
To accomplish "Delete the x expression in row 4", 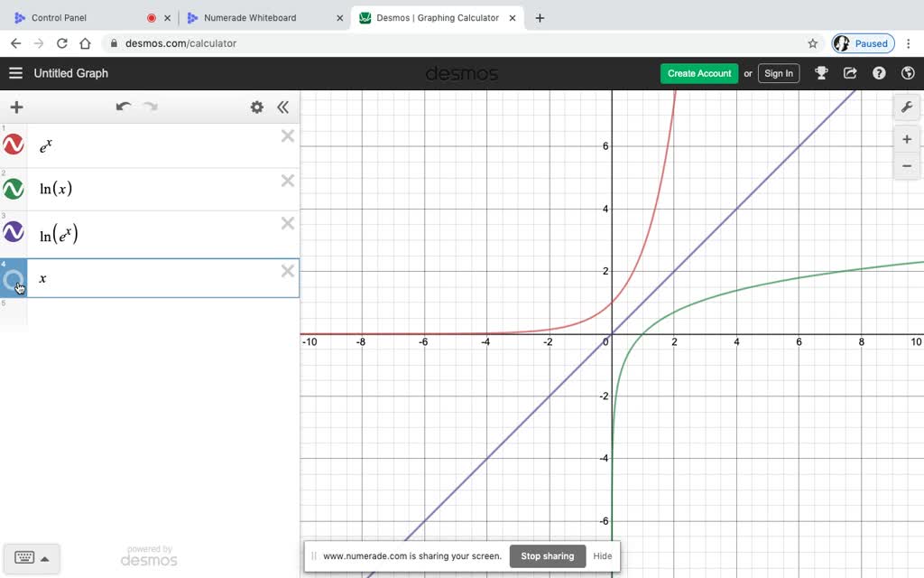I will click(288, 271).
